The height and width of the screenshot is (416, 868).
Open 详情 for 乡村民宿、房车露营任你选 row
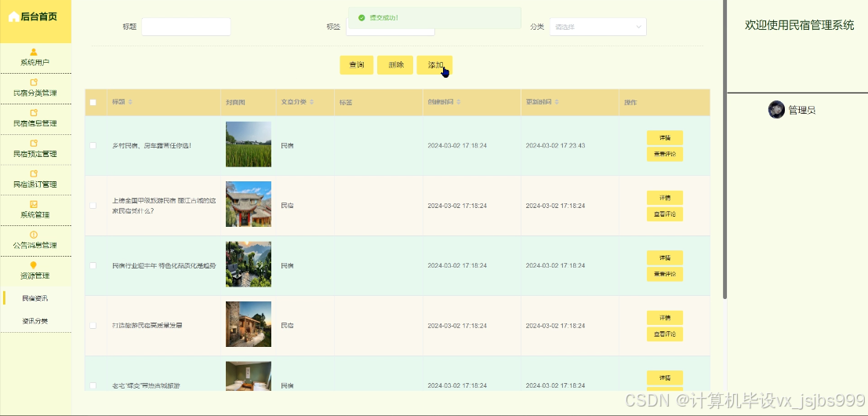665,138
